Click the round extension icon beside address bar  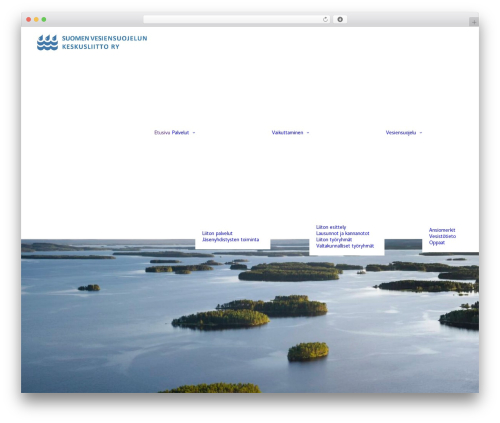pos(340,20)
